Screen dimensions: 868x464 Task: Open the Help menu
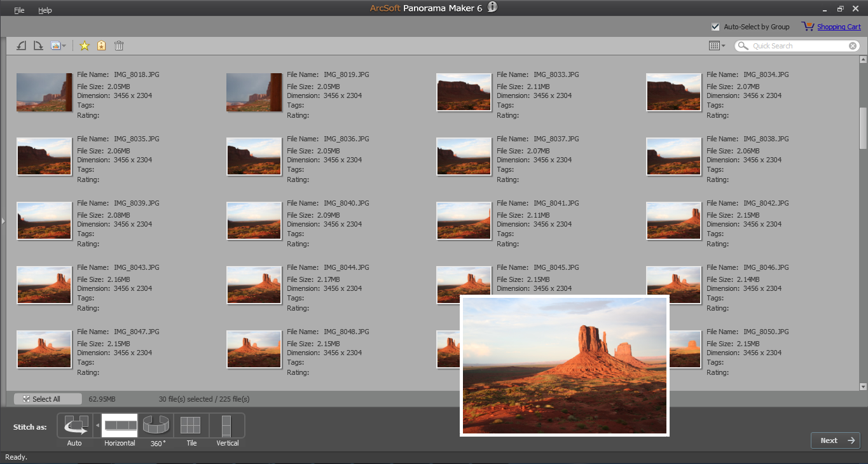click(x=45, y=10)
